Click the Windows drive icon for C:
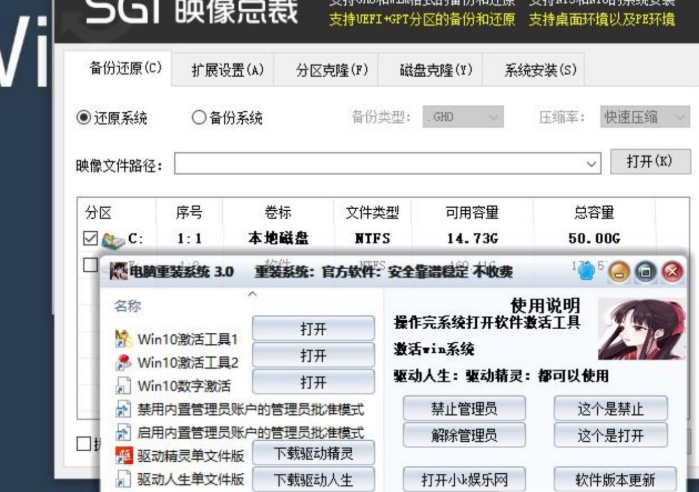Viewport: 699px width, 492px height. (x=113, y=240)
